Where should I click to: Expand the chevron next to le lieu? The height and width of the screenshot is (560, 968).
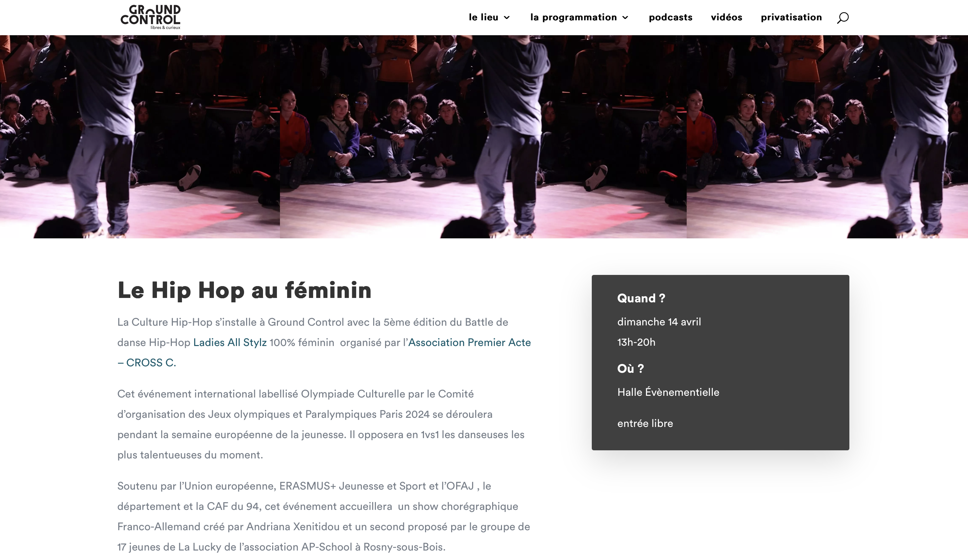coord(507,18)
